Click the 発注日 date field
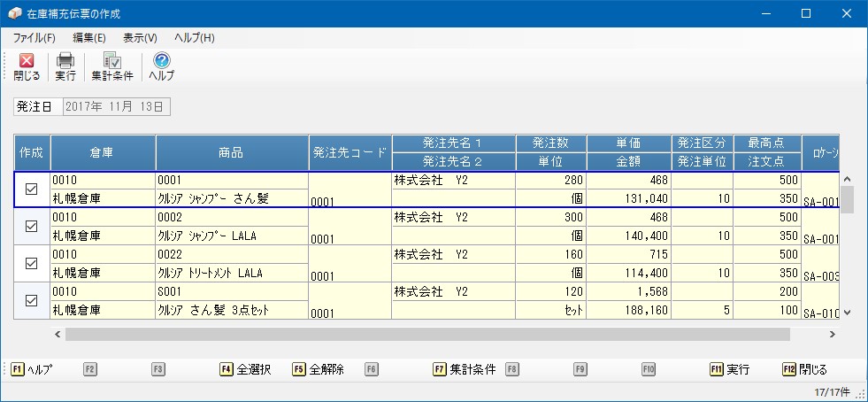The height and width of the screenshot is (402, 868). point(116,107)
